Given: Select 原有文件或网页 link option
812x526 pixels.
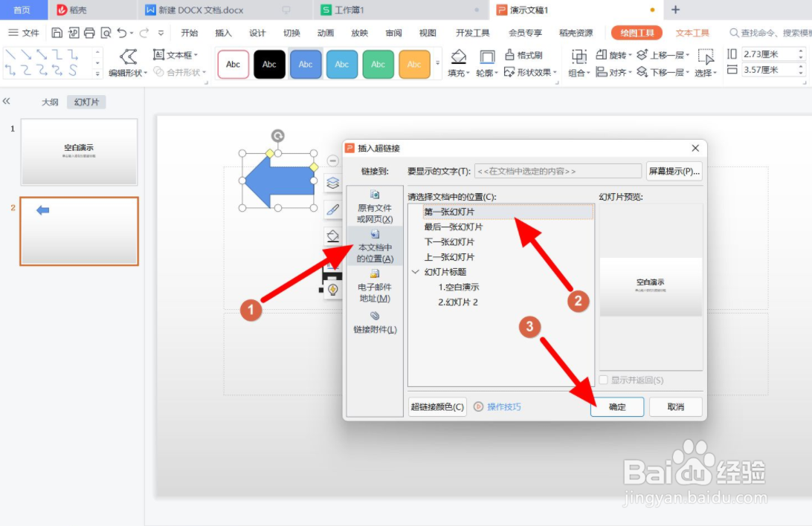Looking at the screenshot, I should click(375, 207).
